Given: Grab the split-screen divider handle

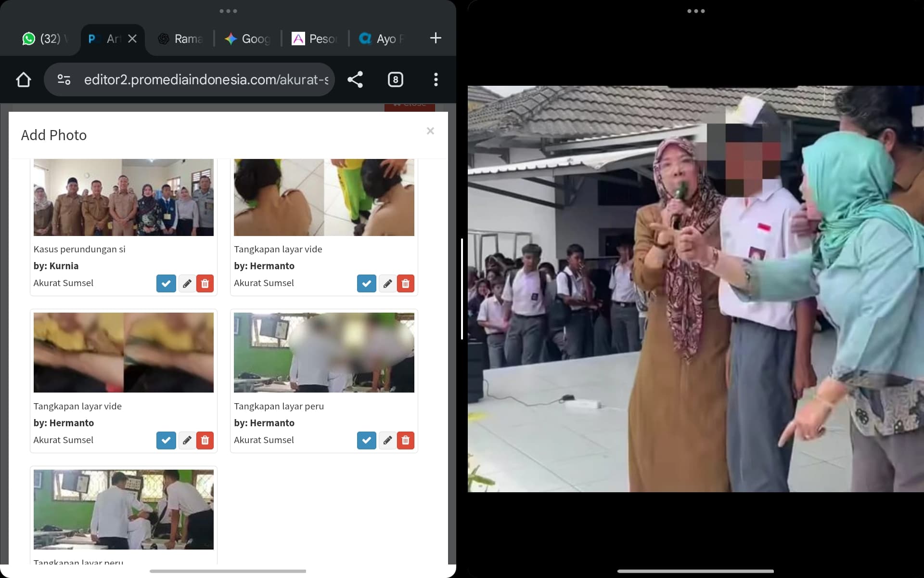Looking at the screenshot, I should click(462, 289).
